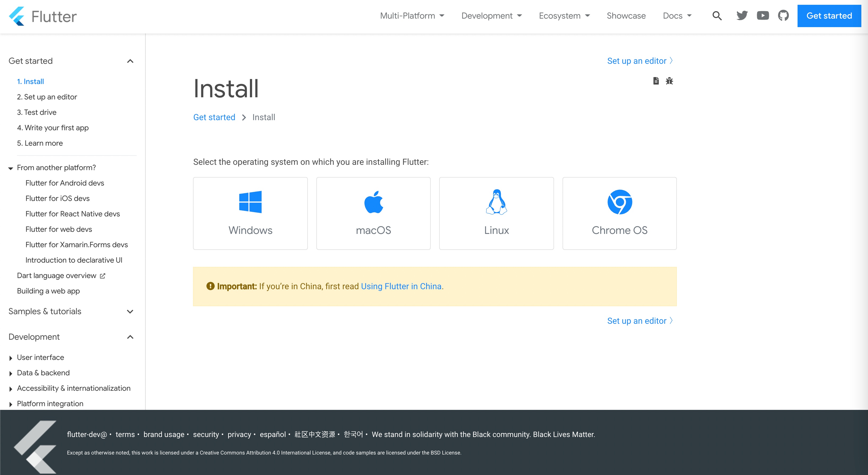
Task: Click the report issue bug icon
Action: coord(669,81)
